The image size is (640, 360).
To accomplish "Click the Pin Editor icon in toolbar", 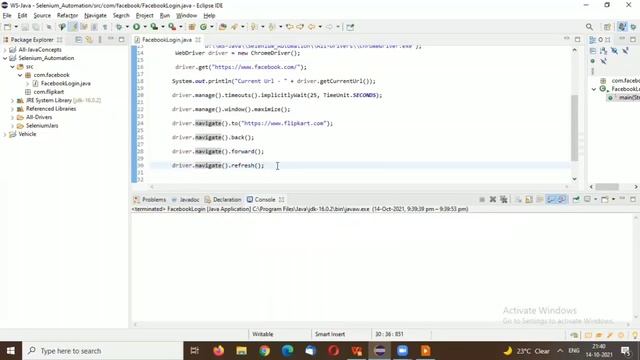I will coord(350,27).
